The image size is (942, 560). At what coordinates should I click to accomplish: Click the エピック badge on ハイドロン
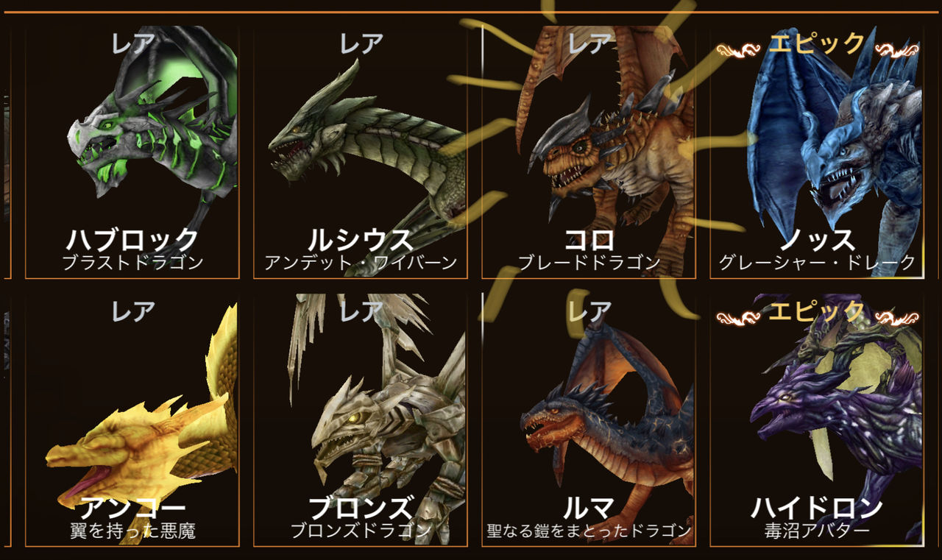tap(817, 312)
